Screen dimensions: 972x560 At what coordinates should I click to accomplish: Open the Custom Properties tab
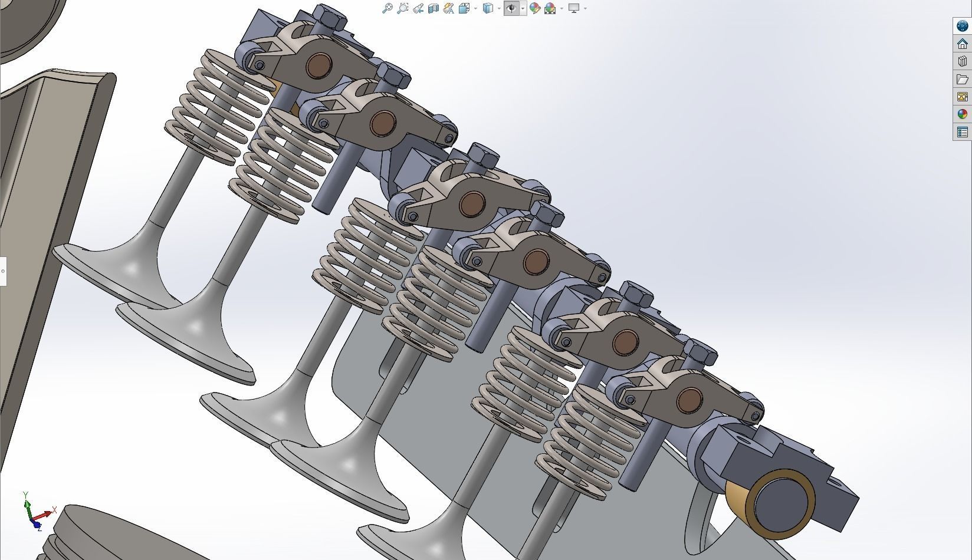coord(962,131)
